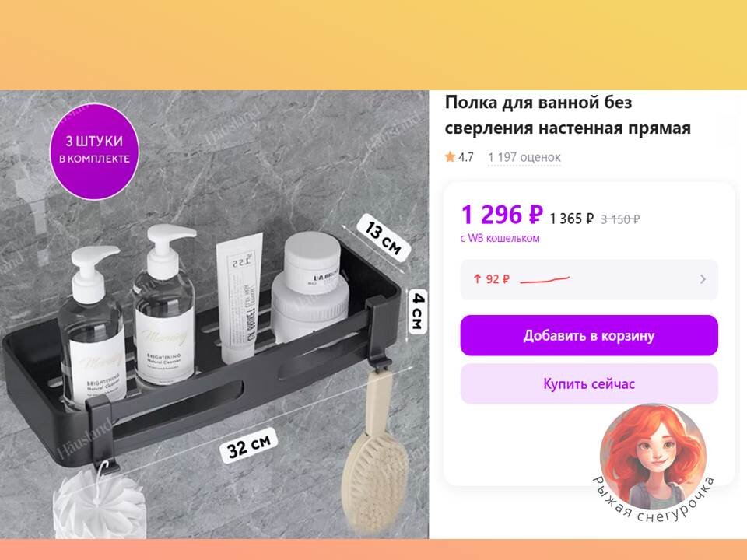Click the orange rating star icon

[x=450, y=156]
